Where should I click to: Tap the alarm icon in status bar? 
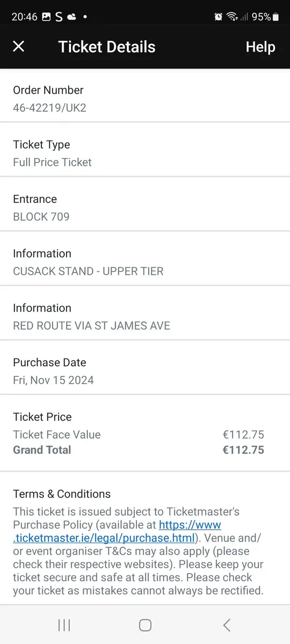click(218, 17)
